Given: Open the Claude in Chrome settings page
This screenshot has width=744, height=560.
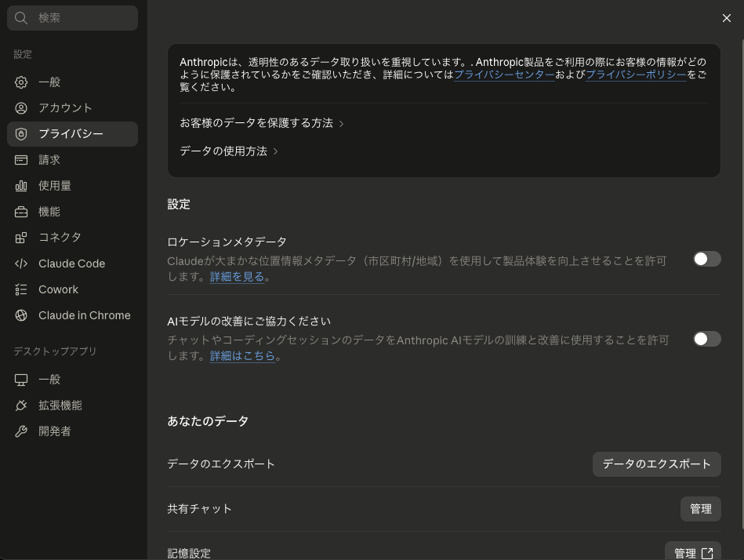Looking at the screenshot, I should pos(72,315).
